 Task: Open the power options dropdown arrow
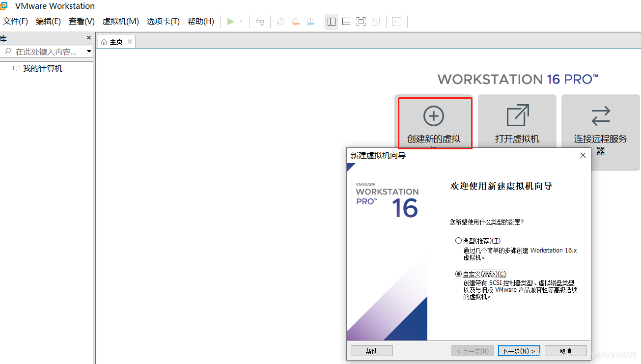tap(241, 22)
